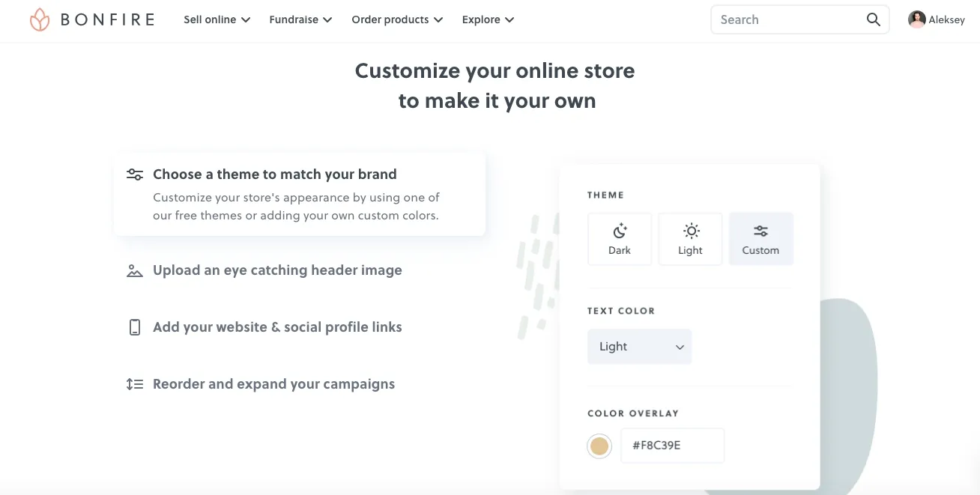Click the Bonfire flame logo icon
980x495 pixels.
(x=40, y=20)
